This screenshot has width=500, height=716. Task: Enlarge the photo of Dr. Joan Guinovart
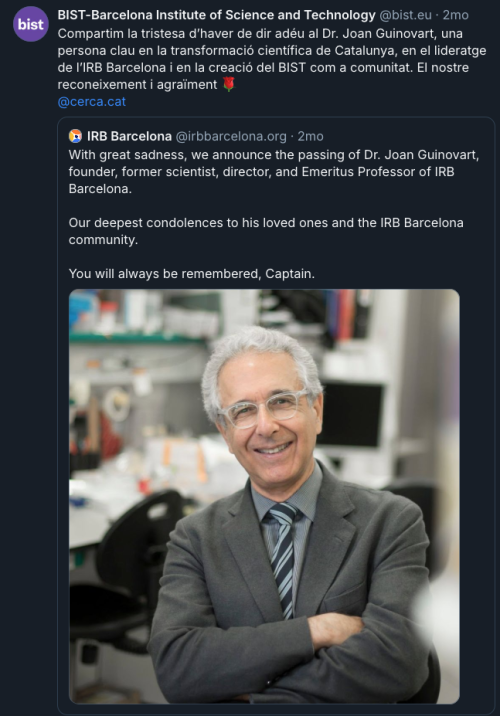point(264,496)
